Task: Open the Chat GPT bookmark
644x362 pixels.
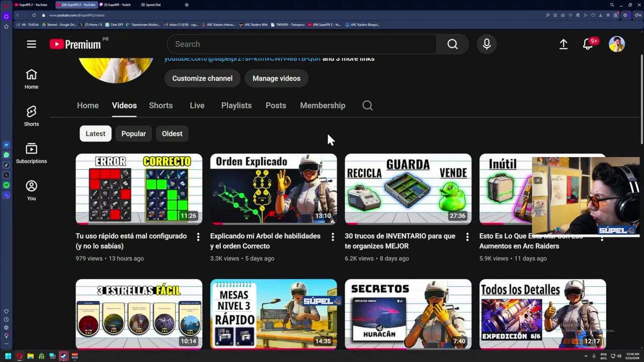Action: 114,25
